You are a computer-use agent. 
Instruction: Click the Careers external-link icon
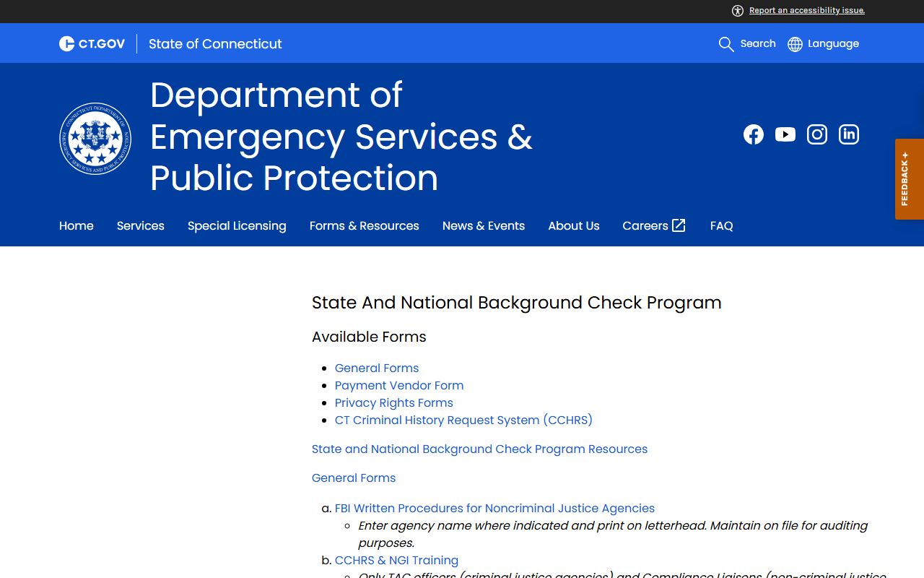coord(679,225)
